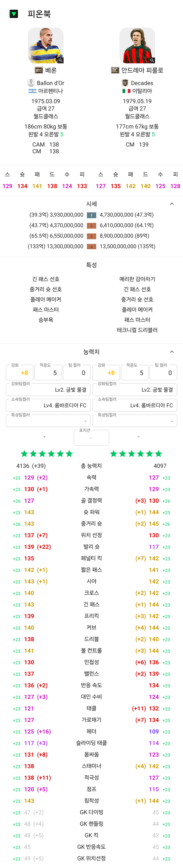183x868 pixels.
Task: Open magnifier on Verón's player photo
Action: 61,60
